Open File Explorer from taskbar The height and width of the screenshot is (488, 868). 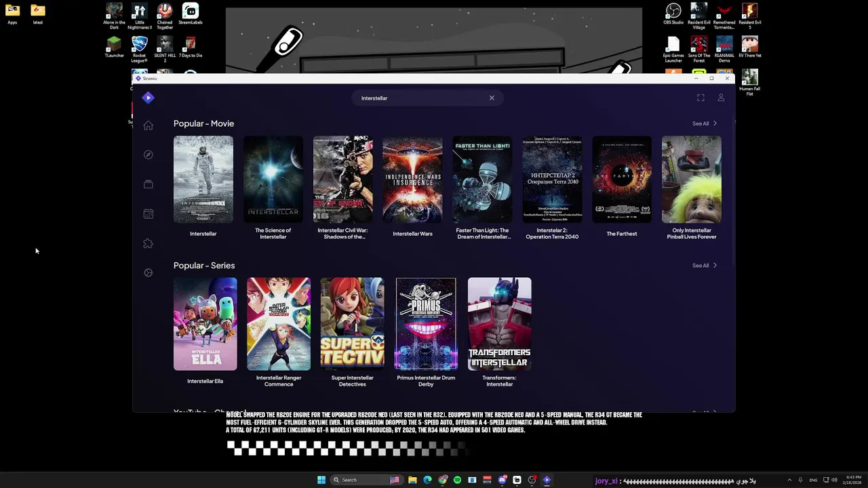pyautogui.click(x=412, y=480)
